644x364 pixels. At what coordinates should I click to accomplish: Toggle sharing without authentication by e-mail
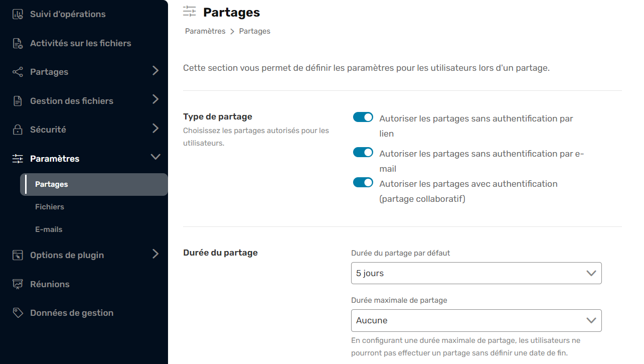click(363, 152)
